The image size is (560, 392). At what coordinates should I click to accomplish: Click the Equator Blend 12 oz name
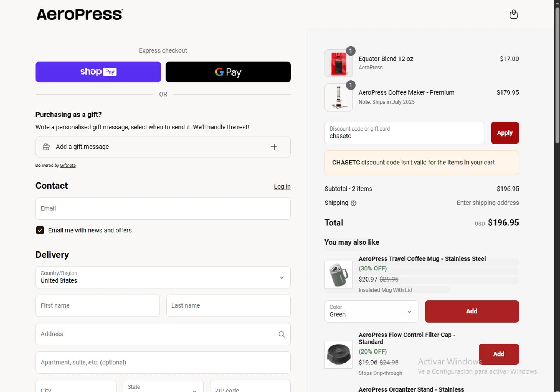click(x=386, y=59)
